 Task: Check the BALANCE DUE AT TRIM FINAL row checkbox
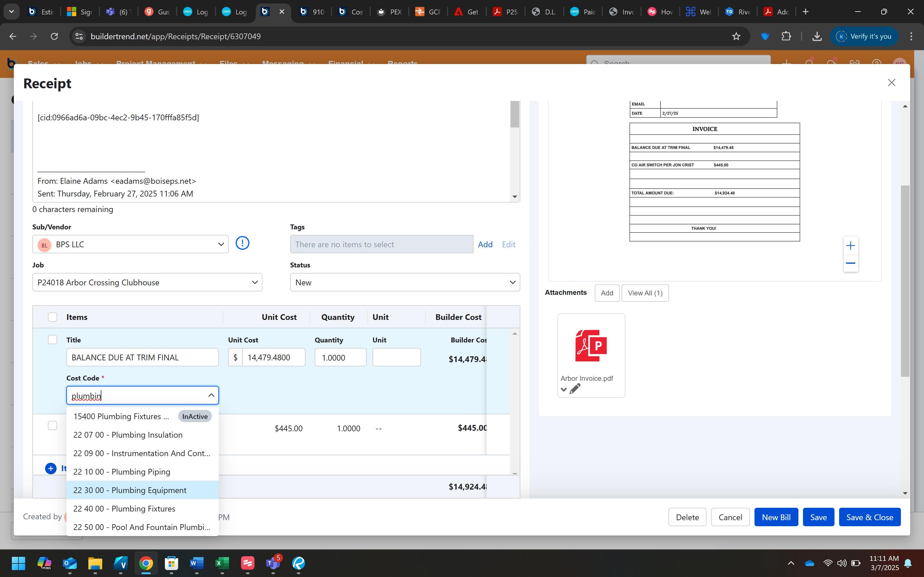52,340
